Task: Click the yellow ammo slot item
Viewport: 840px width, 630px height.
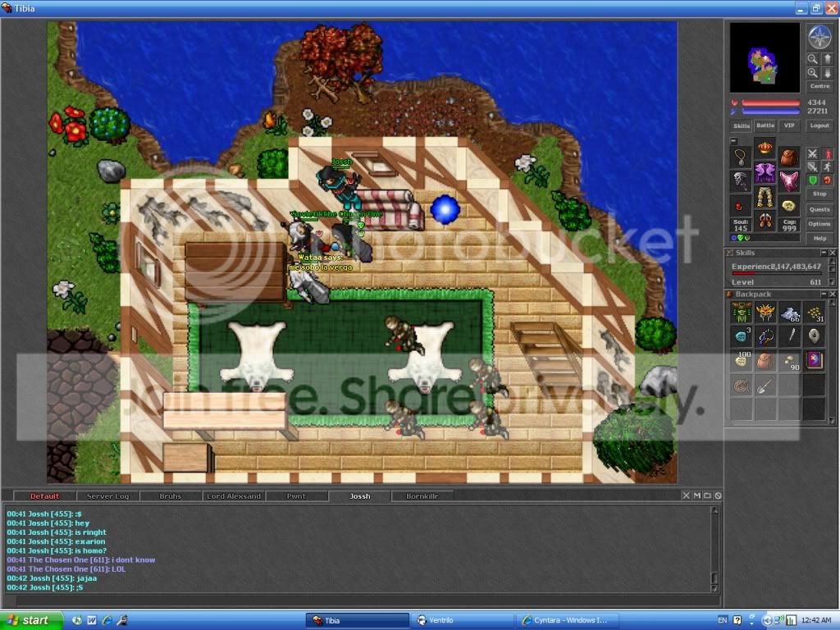Action: point(789,206)
